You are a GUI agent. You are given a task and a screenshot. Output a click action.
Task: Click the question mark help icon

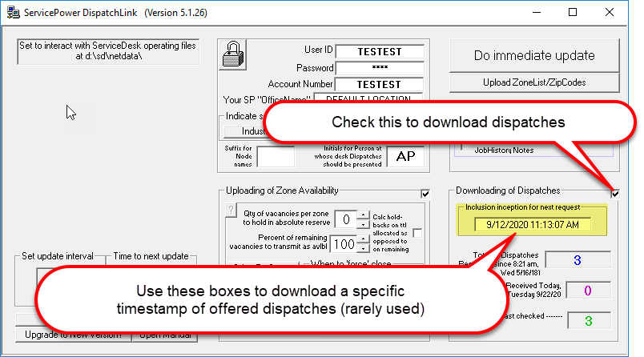231,210
